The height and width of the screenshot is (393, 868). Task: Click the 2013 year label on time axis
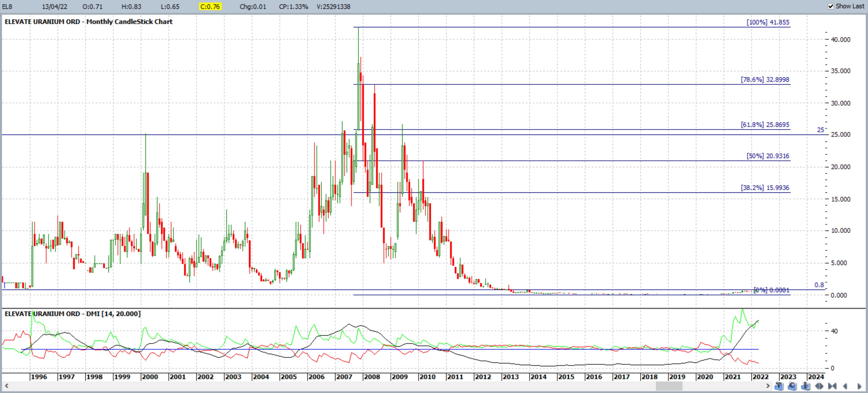coord(510,377)
